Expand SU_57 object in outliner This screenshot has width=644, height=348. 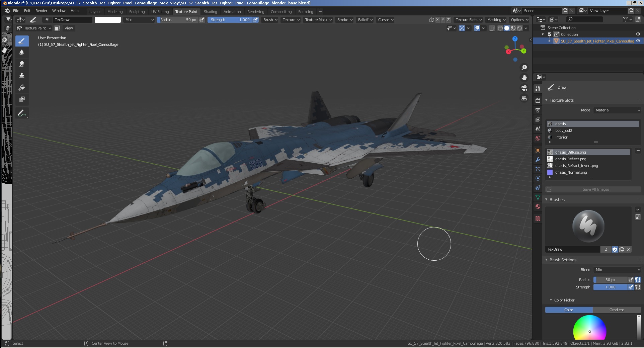pos(550,41)
